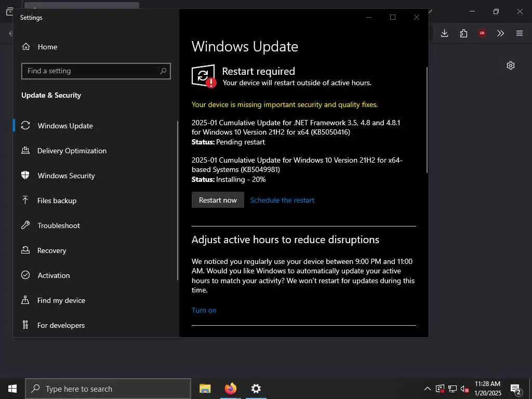The height and width of the screenshot is (399, 532).
Task: Click the gear icon on Firefox page
Action: [511, 65]
